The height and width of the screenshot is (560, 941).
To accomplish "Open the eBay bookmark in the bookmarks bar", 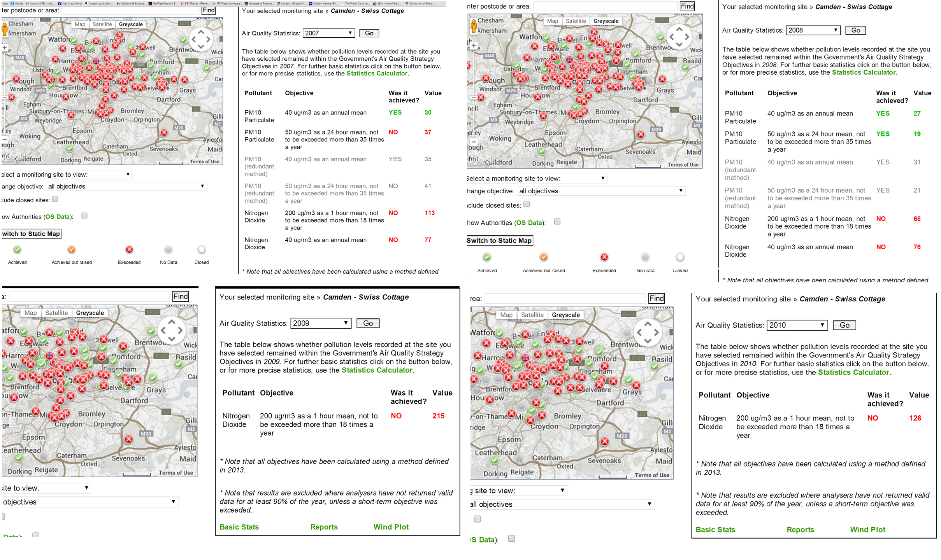I will [387, 3].
